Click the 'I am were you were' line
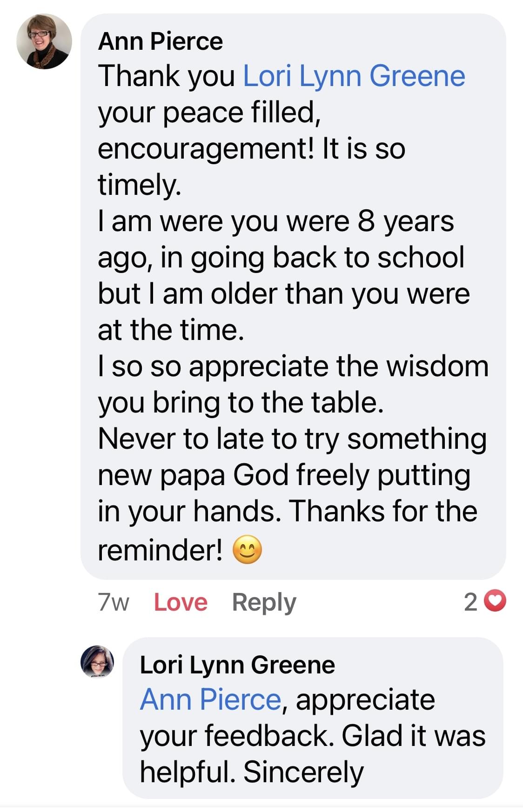 pyautogui.click(x=275, y=221)
